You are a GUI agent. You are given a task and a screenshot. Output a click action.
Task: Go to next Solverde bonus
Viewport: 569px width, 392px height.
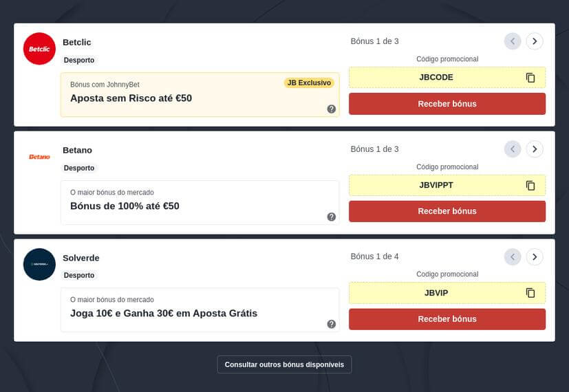point(535,257)
